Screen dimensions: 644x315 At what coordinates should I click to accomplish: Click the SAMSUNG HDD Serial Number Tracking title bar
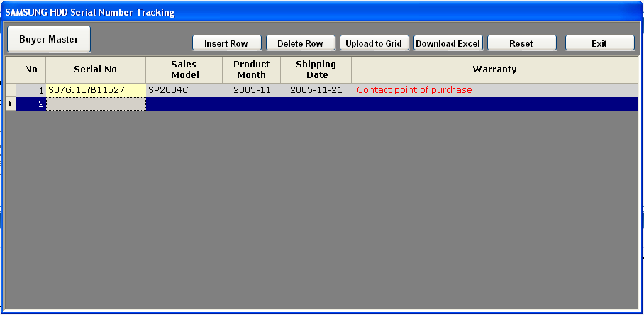coord(322,12)
